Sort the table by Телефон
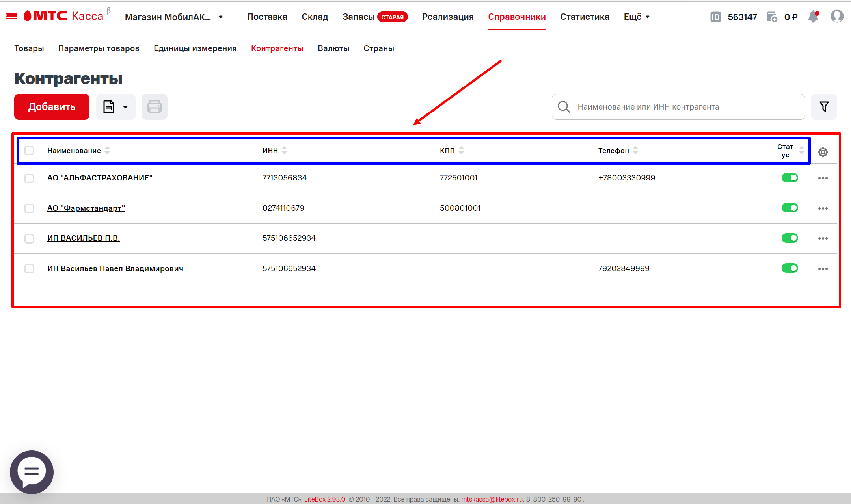Viewport: 851px width, 504px height. (636, 151)
